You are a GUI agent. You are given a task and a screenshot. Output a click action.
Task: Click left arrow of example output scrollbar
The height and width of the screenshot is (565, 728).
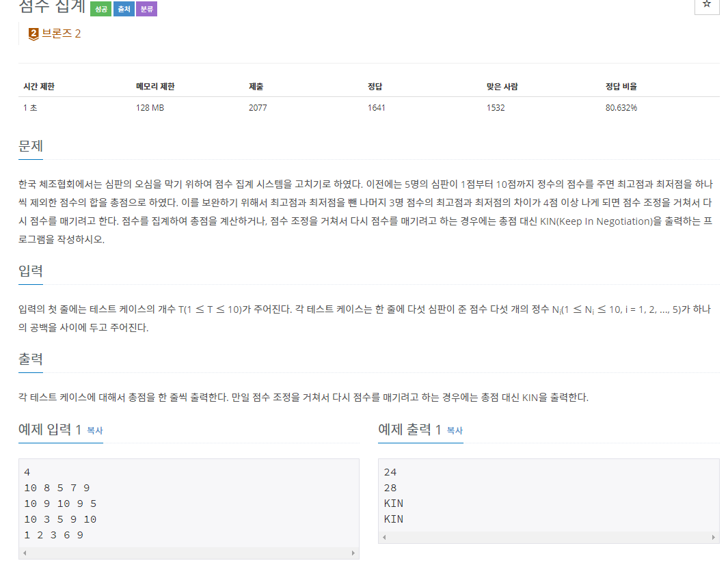point(384,537)
